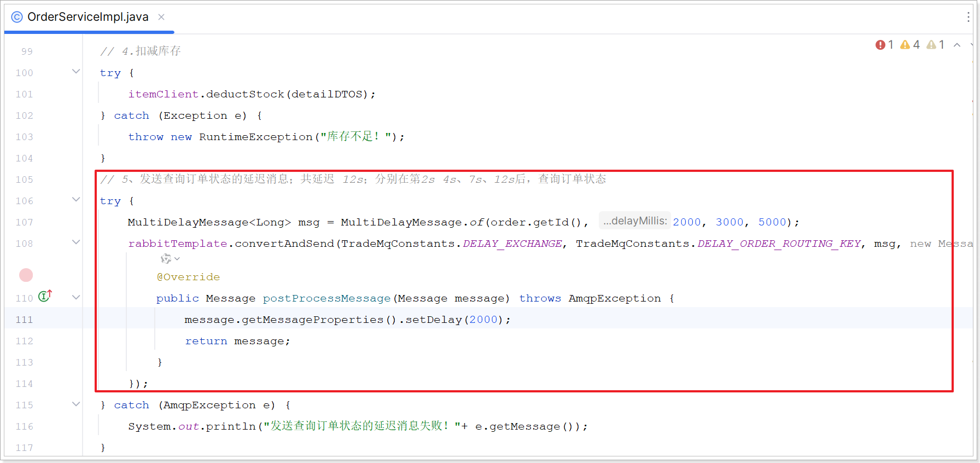Click the value 5000 in line 107
This screenshot has height=463, width=980.
pos(772,222)
